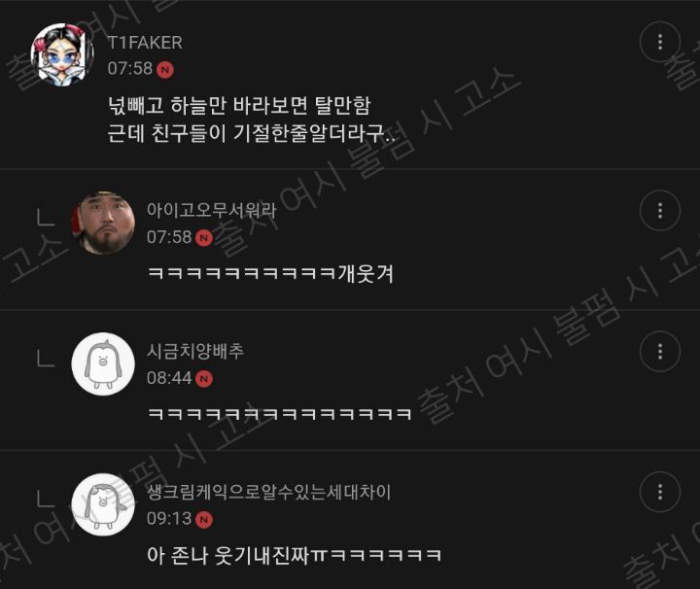Open the 아이고오무서워라 username
Viewport: 700px width, 589px height.
tap(212, 210)
